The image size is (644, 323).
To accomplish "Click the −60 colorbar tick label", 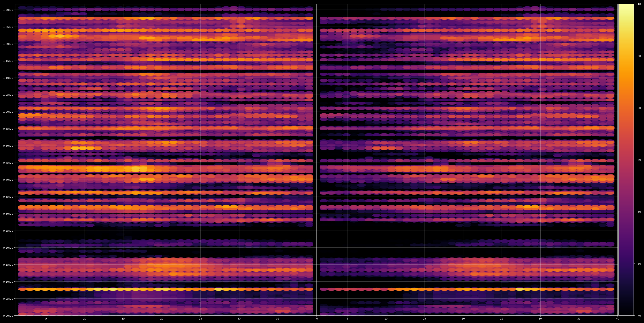I will point(638,263).
